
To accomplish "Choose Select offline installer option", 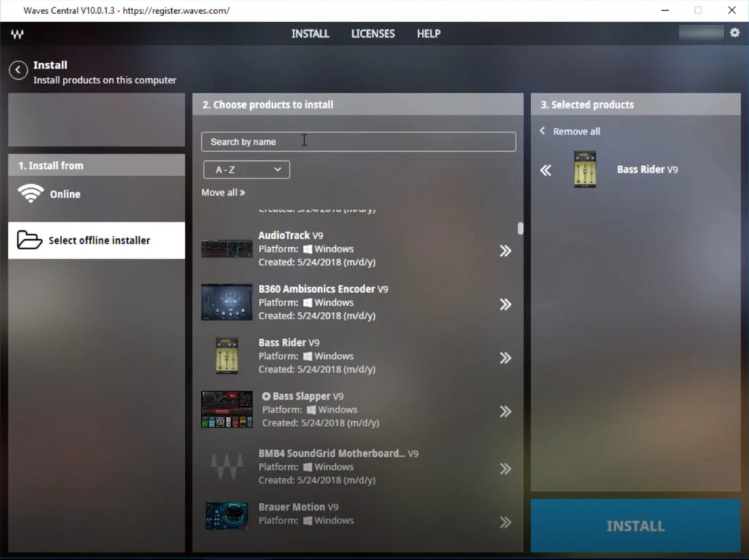I will [97, 240].
